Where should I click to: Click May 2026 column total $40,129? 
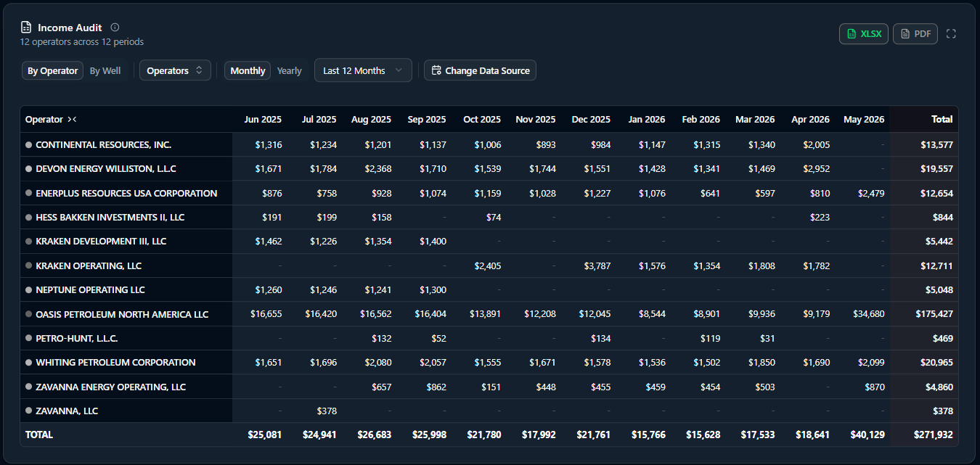(867, 435)
